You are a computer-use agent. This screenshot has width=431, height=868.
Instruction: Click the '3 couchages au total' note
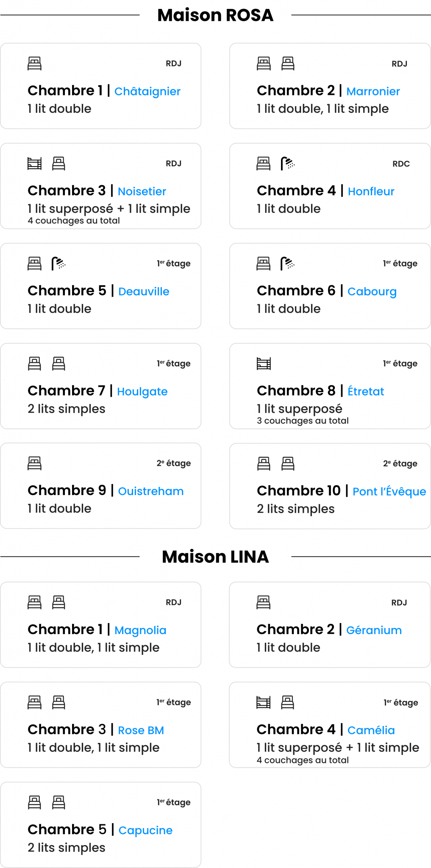click(303, 421)
